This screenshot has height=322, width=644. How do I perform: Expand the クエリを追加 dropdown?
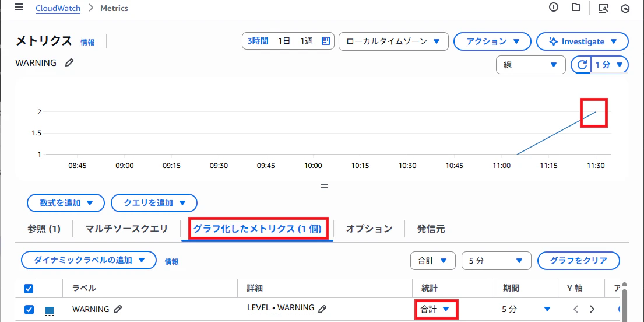point(154,203)
